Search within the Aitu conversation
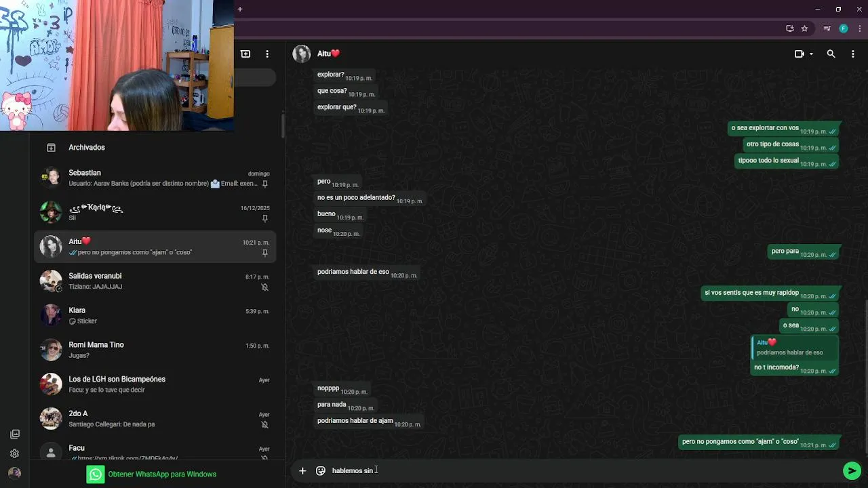 (x=831, y=54)
